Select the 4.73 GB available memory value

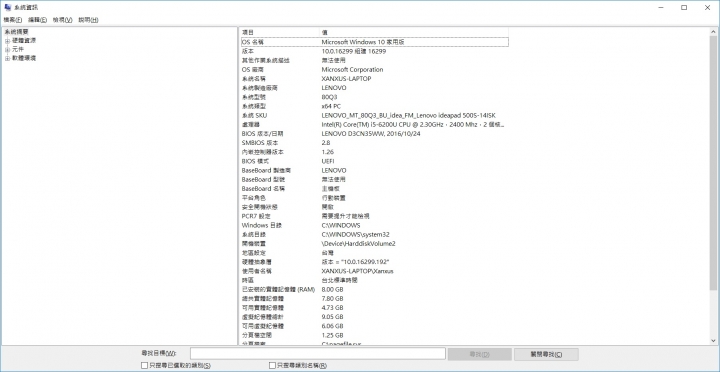coord(332,308)
